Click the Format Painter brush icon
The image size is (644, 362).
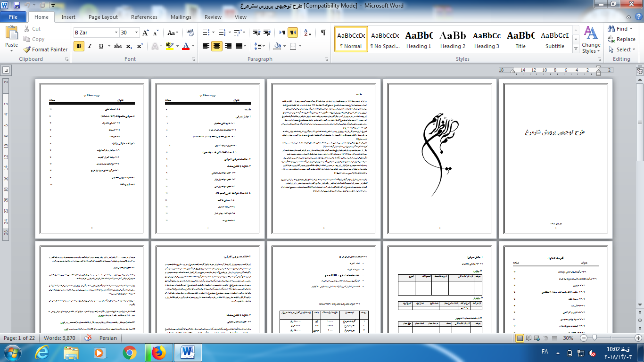click(x=27, y=49)
